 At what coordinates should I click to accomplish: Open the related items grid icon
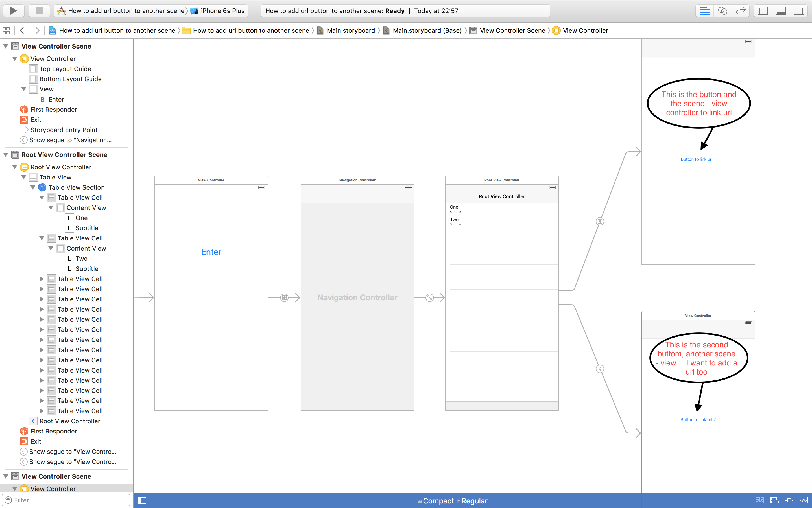click(6, 30)
